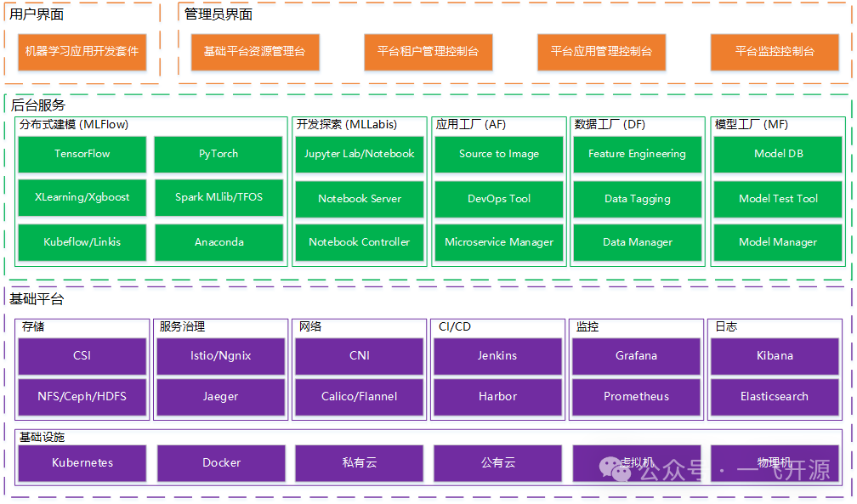Click the 后台服务 section heading
This screenshot has height=504, width=857.
click(x=37, y=105)
